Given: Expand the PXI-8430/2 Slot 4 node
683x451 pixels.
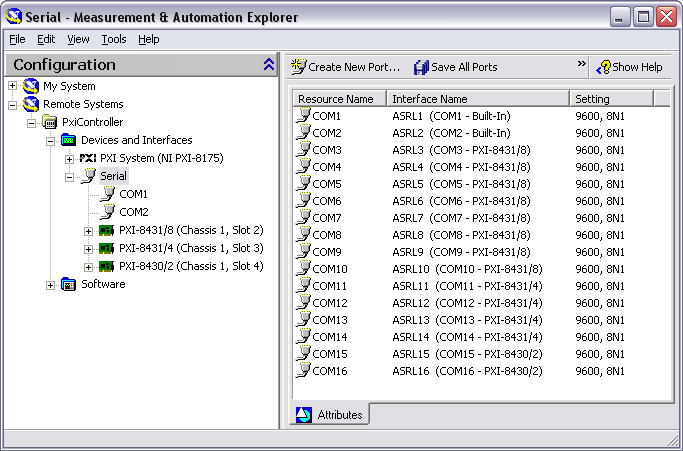Looking at the screenshot, I should pos(88,267).
